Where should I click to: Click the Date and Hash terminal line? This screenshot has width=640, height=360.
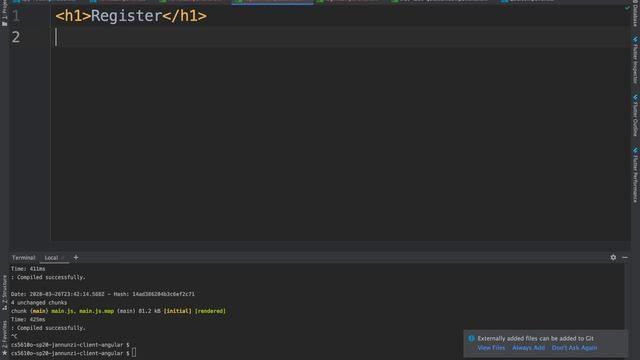[103, 294]
